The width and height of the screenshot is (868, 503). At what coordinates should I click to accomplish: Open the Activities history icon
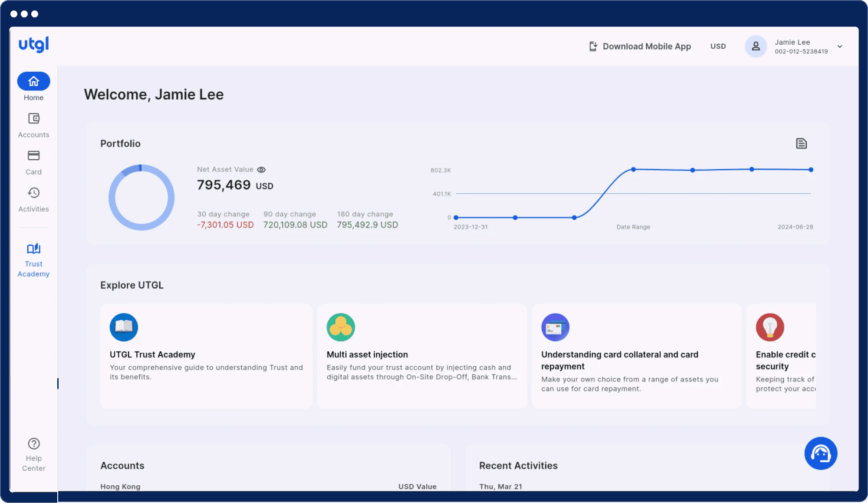[x=33, y=193]
